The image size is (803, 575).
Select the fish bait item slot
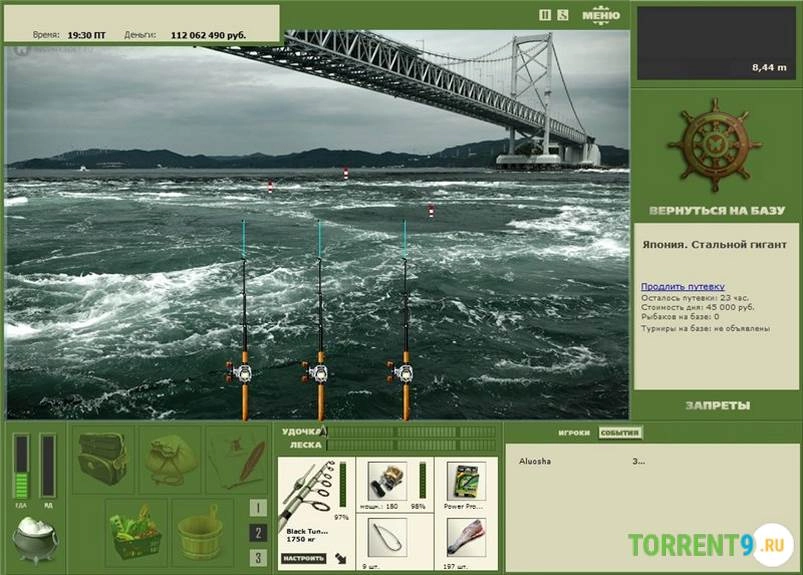tap(466, 538)
